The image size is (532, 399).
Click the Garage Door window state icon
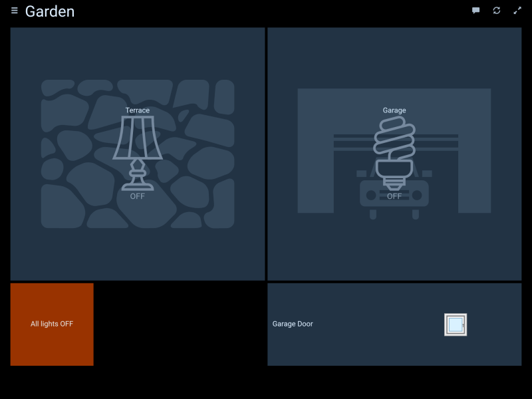click(456, 325)
